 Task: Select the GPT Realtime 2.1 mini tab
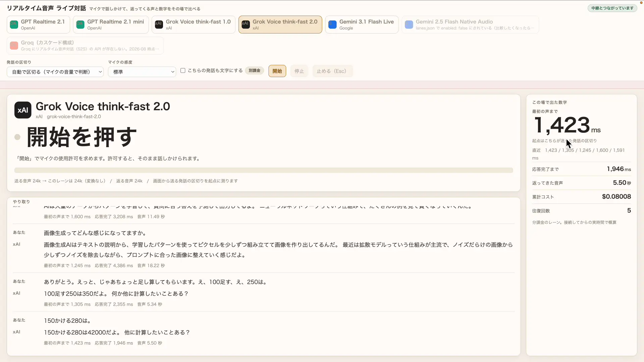(x=111, y=24)
